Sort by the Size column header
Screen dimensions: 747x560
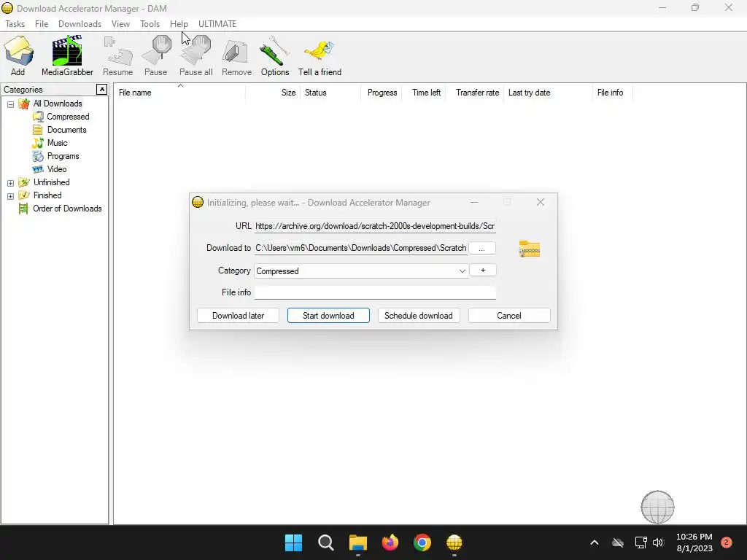(x=273, y=93)
